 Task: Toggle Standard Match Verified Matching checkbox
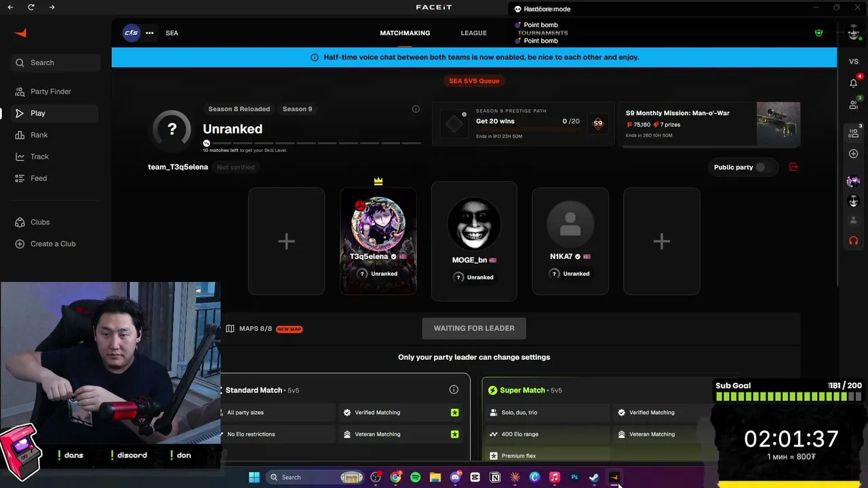454,412
